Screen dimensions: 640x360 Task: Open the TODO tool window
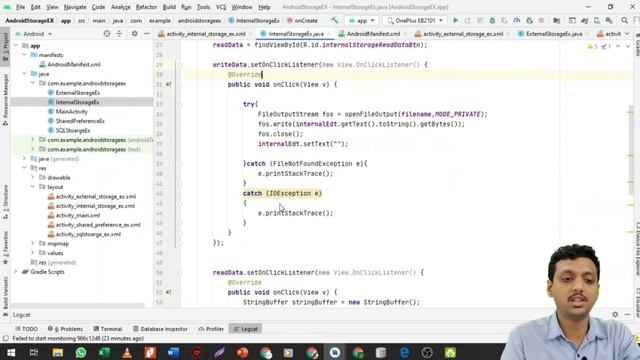pos(26,329)
